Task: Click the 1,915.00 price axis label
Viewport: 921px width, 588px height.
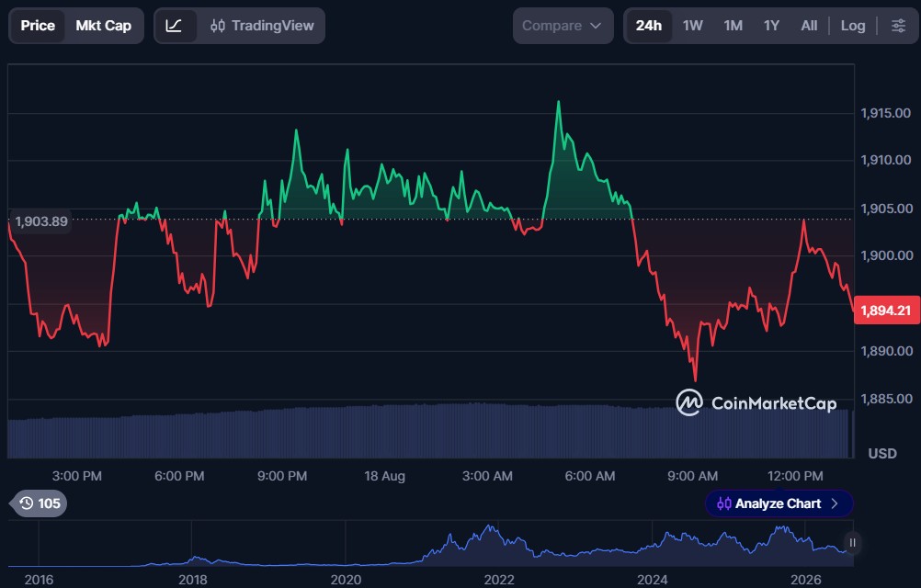Action: pyautogui.click(x=886, y=113)
